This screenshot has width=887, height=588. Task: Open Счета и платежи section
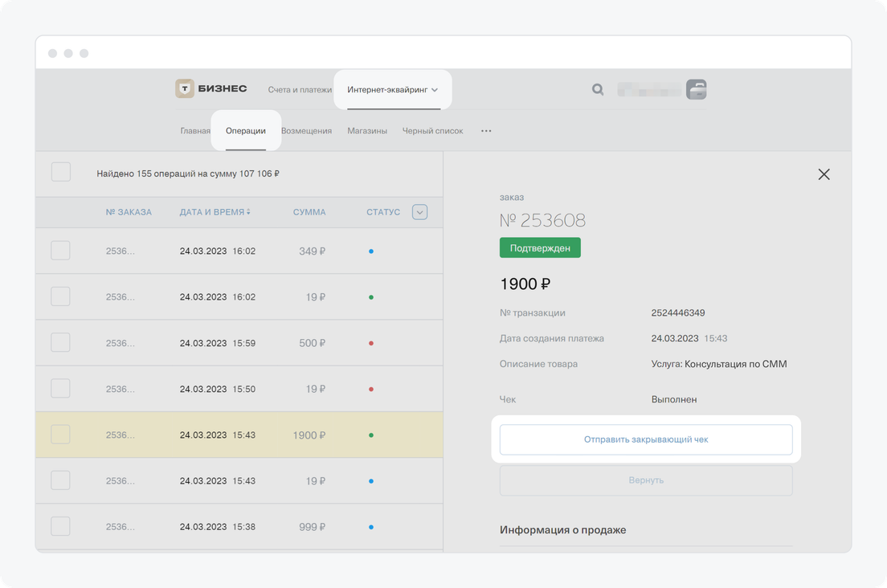[x=300, y=90]
